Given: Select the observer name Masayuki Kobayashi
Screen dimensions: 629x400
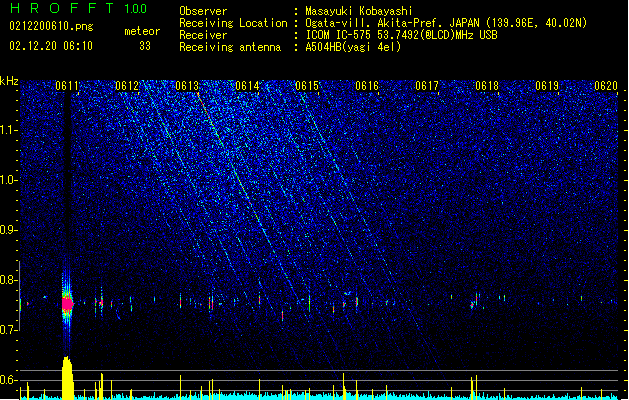Looking at the screenshot, I should point(359,11).
